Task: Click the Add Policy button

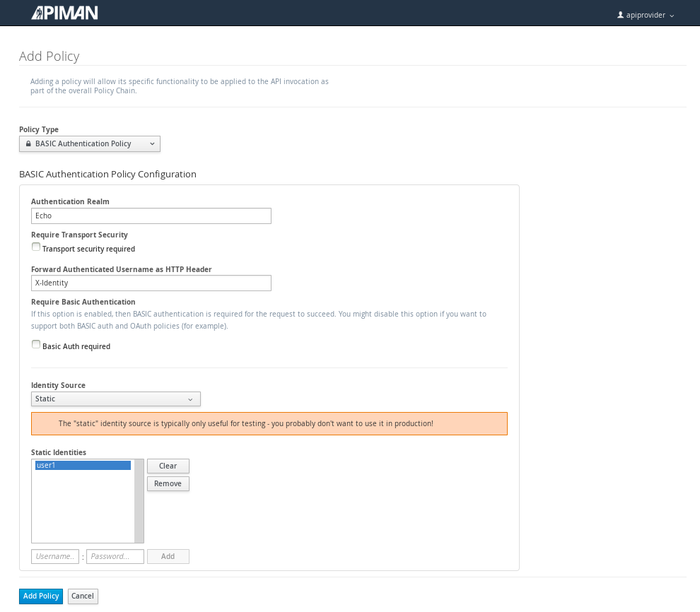Action: pyautogui.click(x=41, y=596)
